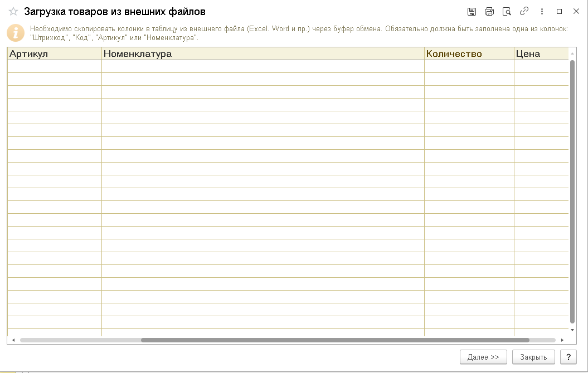Click the horizontal scrollbar thumb

click(x=334, y=340)
